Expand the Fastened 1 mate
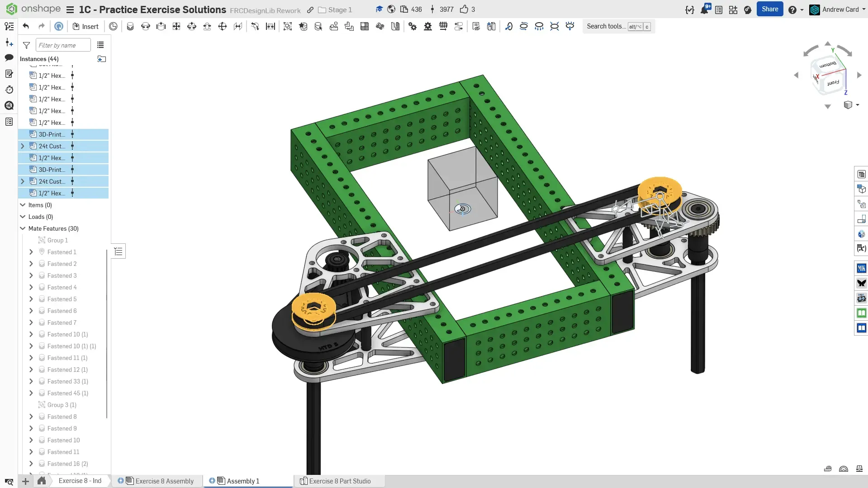 [x=31, y=252]
